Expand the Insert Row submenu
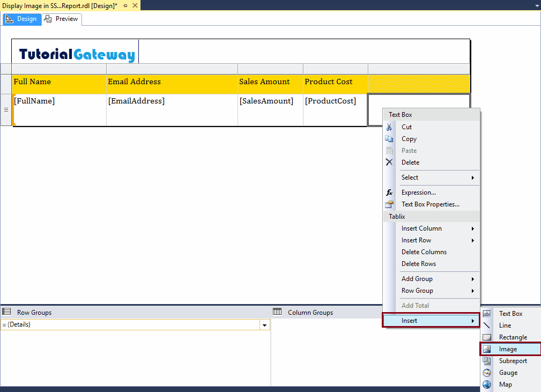The height and width of the screenshot is (392, 541). (416, 240)
